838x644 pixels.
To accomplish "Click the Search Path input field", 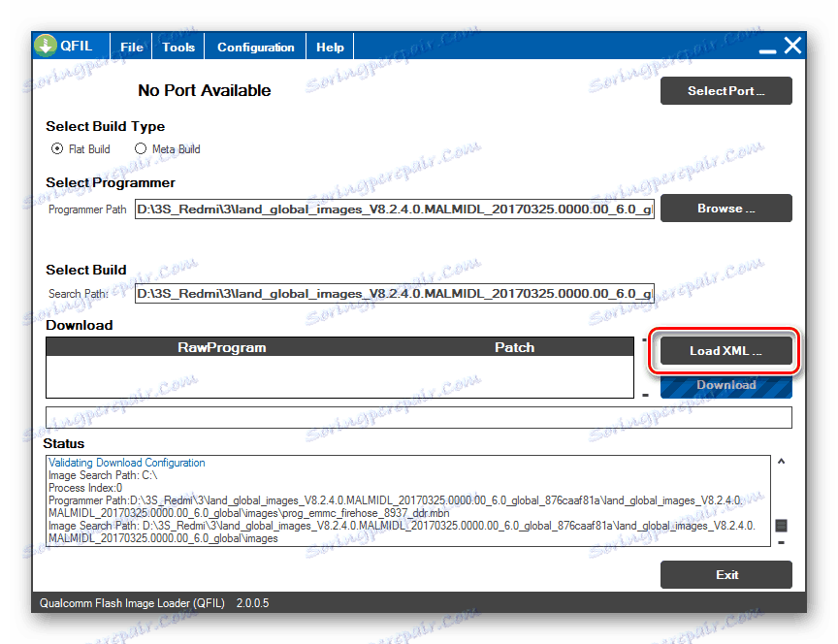I will (395, 294).
